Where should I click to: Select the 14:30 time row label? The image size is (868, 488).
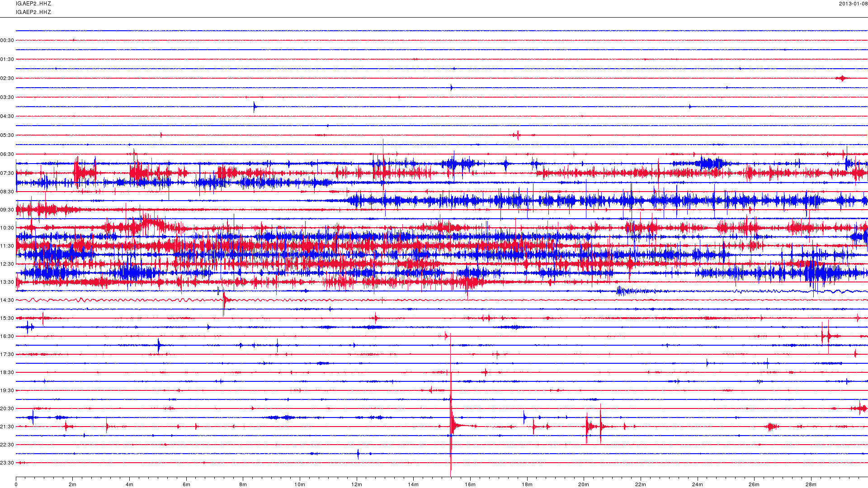coord(7,300)
